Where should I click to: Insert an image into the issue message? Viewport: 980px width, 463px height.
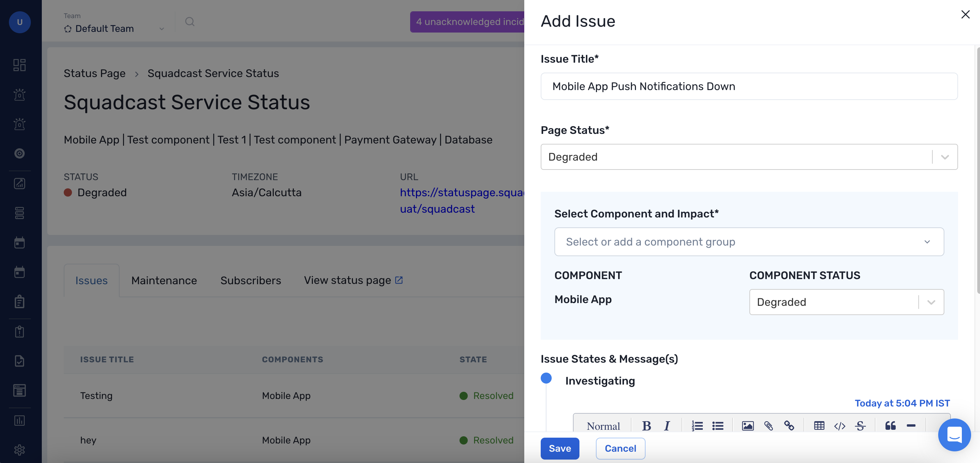point(747,425)
